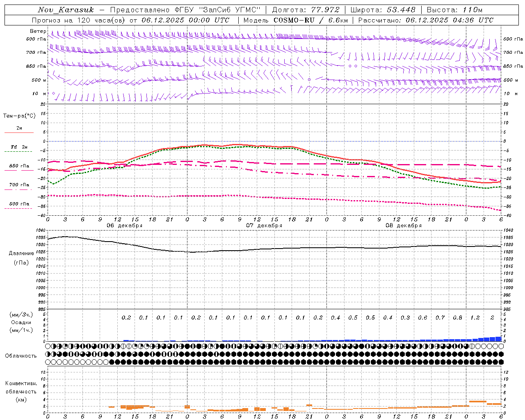Click the dash-dot line sample under '700 гПа' legend

click(18, 190)
